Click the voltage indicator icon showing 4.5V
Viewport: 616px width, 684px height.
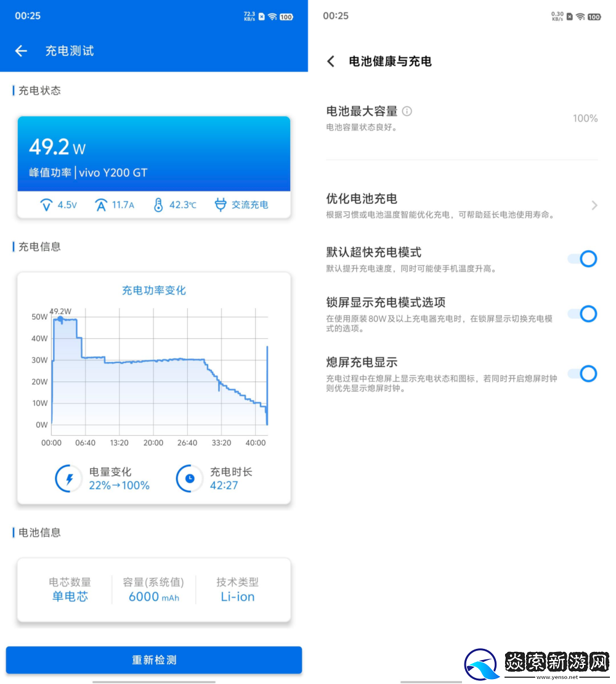click(x=47, y=205)
